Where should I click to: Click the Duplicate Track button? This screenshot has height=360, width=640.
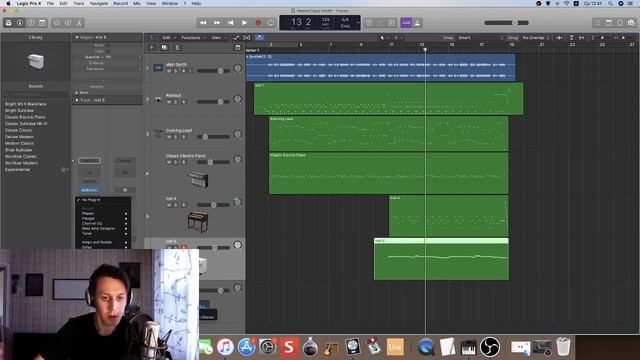point(164,48)
